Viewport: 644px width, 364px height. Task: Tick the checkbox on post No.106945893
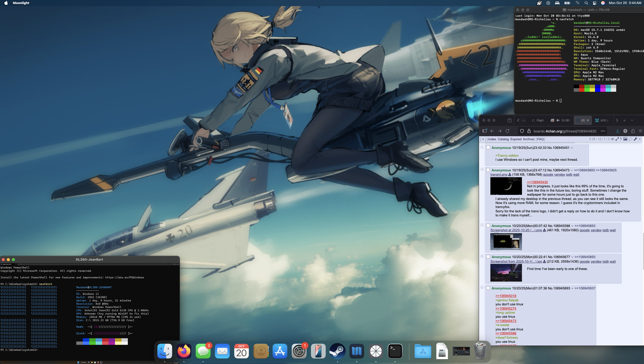coord(488,288)
